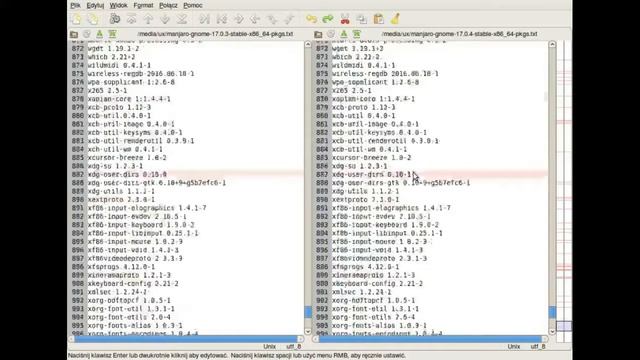Click the left pane scroll-up arrow
The image size is (640, 360).
coord(308,44)
